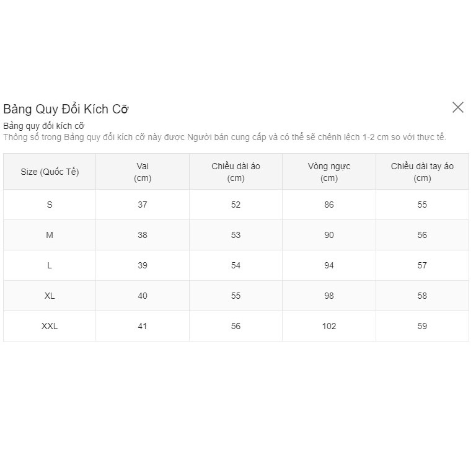This screenshot has width=476, height=476.
Task: Click the 'Size (Quốc Tế)' column header
Action: tap(50, 172)
